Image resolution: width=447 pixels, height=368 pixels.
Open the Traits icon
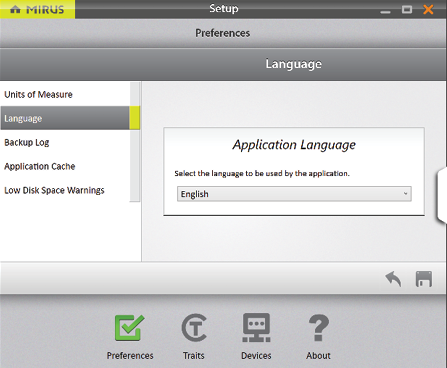point(194,328)
